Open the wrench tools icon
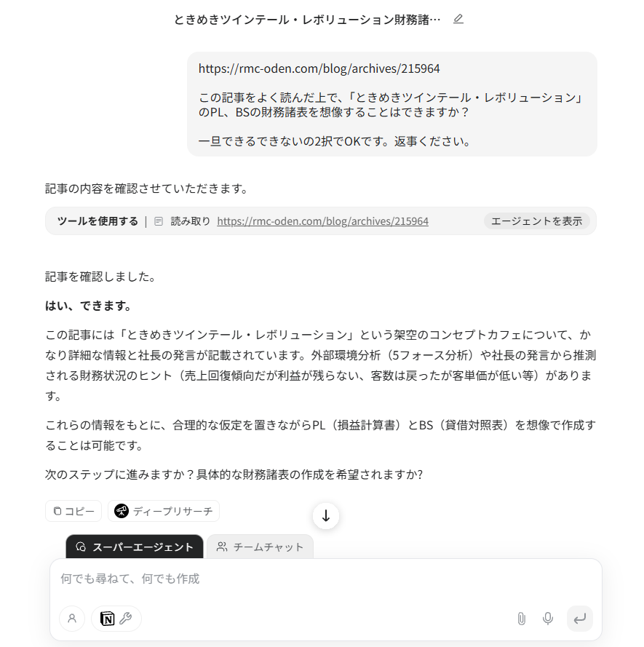 (x=125, y=619)
